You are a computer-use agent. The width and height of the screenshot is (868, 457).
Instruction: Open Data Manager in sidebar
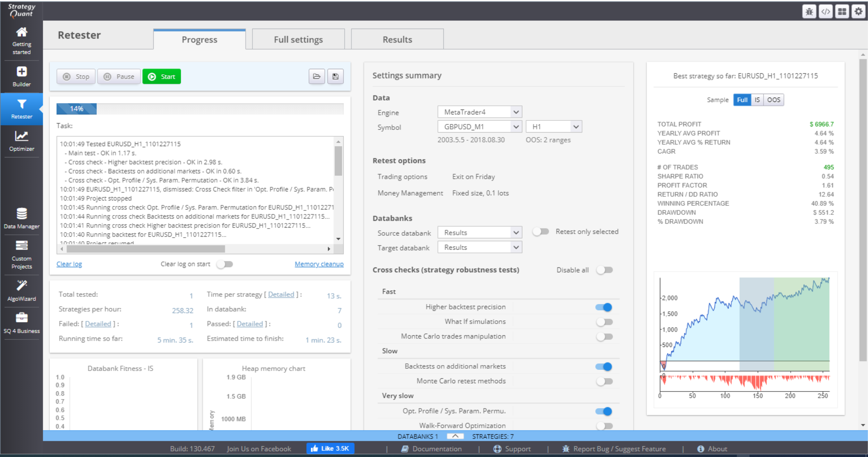[x=22, y=218]
